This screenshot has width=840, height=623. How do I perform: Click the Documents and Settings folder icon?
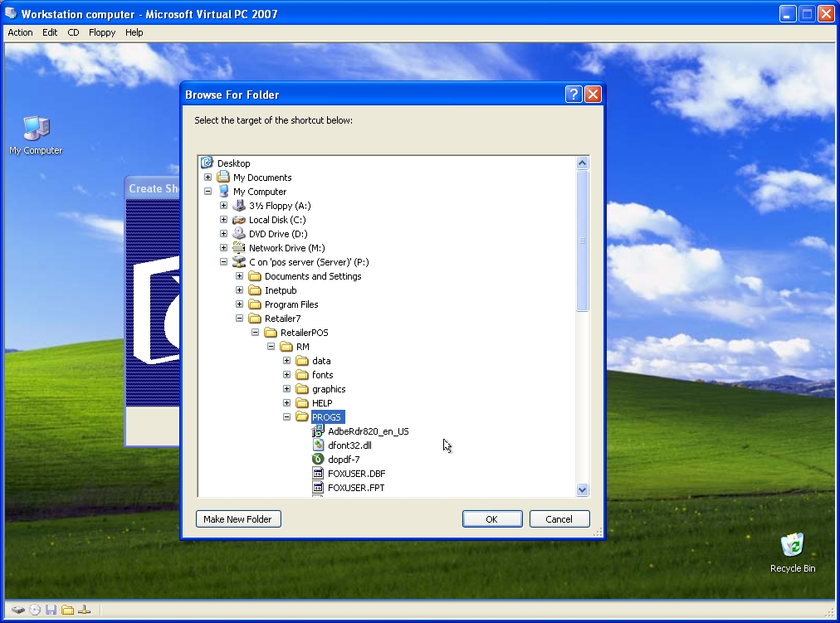coord(255,276)
